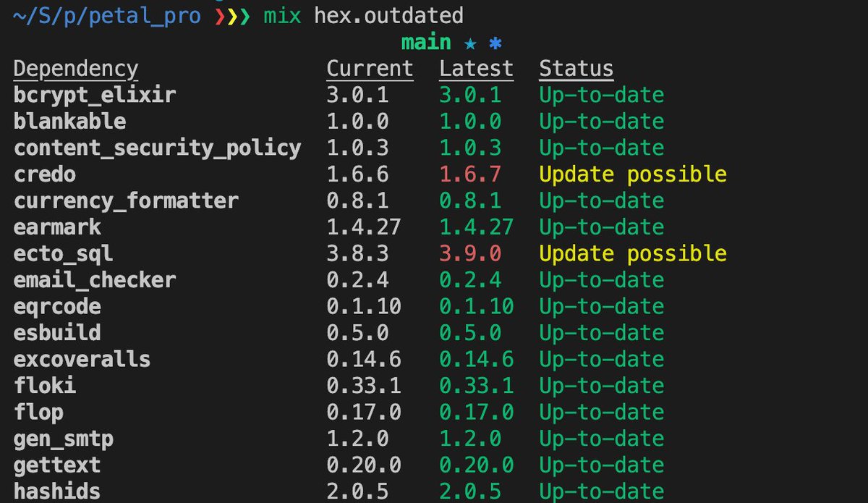This screenshot has height=503, width=868.
Task: Click the "mix hex.outdated" command text
Action: [363, 15]
